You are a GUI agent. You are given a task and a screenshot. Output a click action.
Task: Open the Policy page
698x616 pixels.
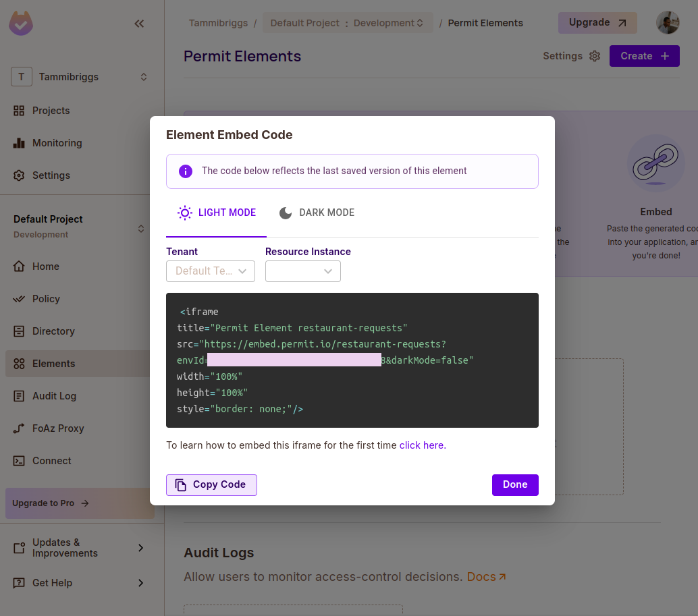pyautogui.click(x=46, y=299)
